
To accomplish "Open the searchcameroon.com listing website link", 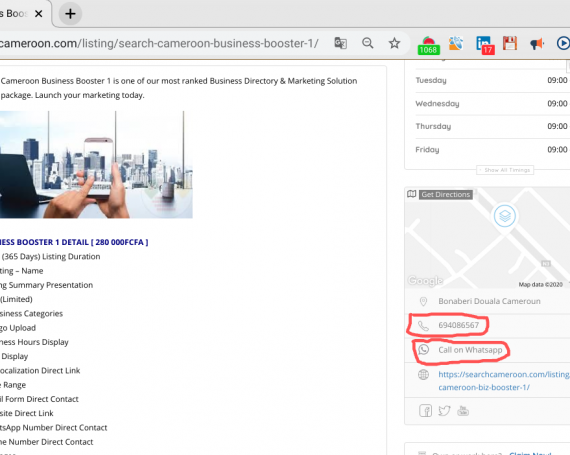I will click(504, 380).
